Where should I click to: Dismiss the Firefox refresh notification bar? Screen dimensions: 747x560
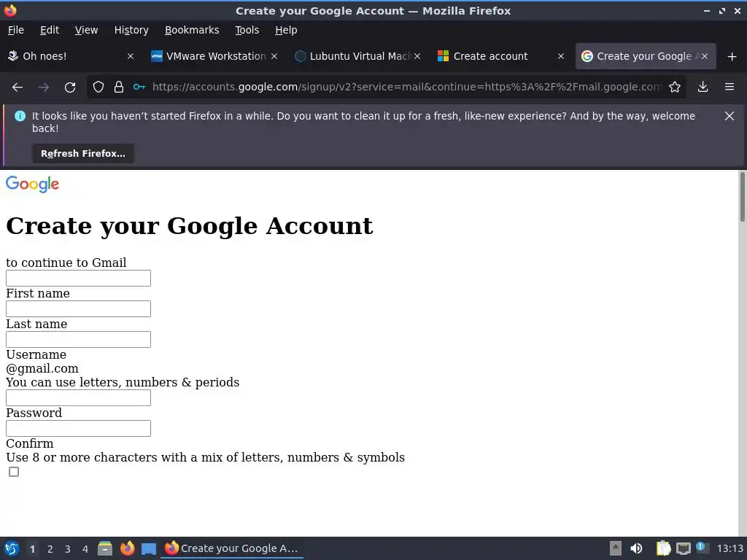(x=729, y=116)
